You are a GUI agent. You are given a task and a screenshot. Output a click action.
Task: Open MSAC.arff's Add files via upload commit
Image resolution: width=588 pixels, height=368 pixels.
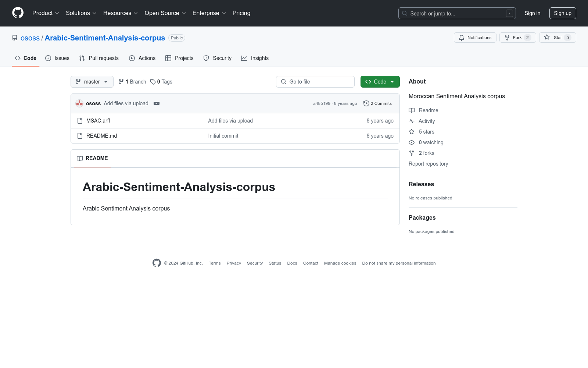pyautogui.click(x=230, y=121)
